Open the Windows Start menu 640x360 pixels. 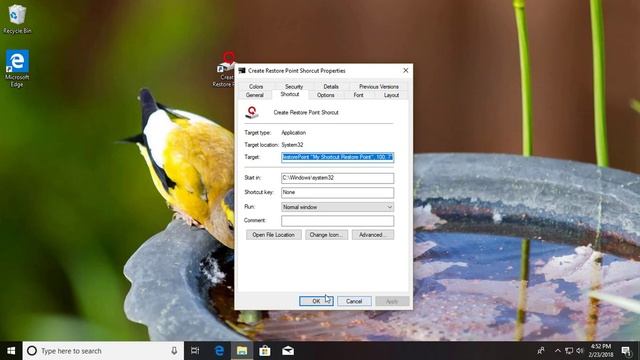(x=11, y=351)
